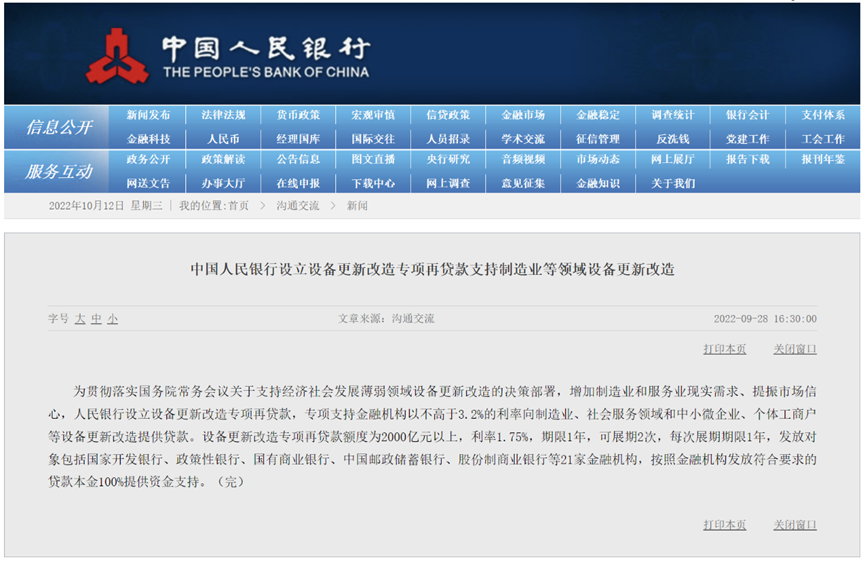Click the 沟通交流 breadcrumb link
This screenshot has width=865, height=564.
(298, 206)
